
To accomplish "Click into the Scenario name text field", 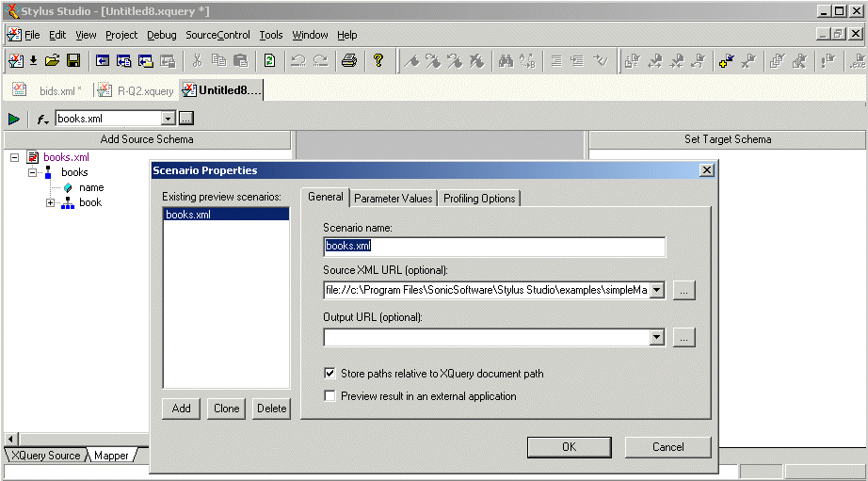I will pos(494,247).
